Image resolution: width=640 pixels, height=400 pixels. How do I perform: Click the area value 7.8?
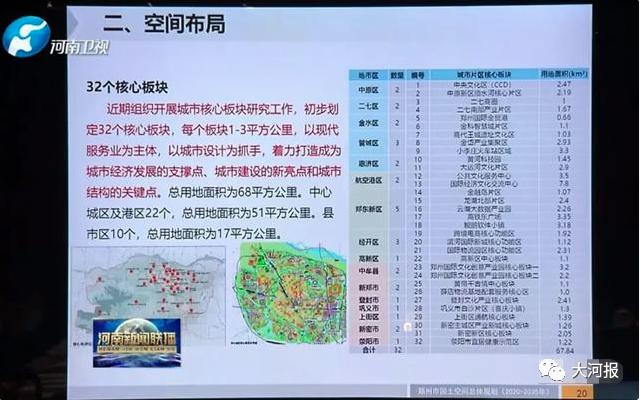coord(564,184)
